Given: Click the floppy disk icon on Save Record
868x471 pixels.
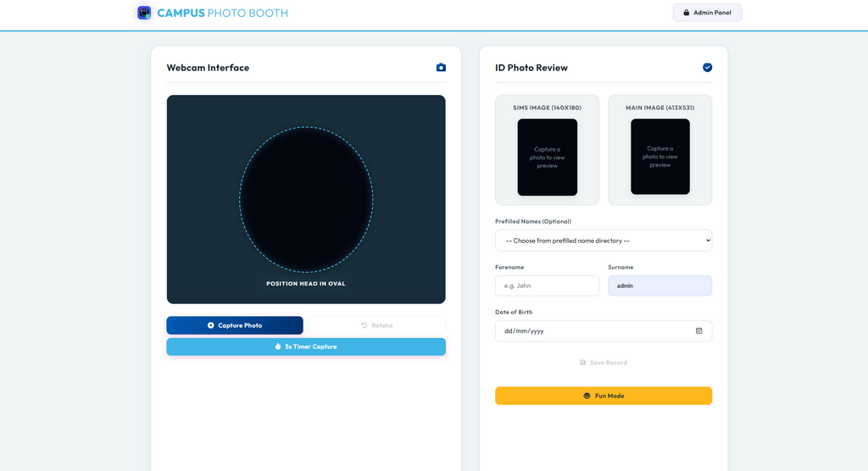Looking at the screenshot, I should [582, 363].
